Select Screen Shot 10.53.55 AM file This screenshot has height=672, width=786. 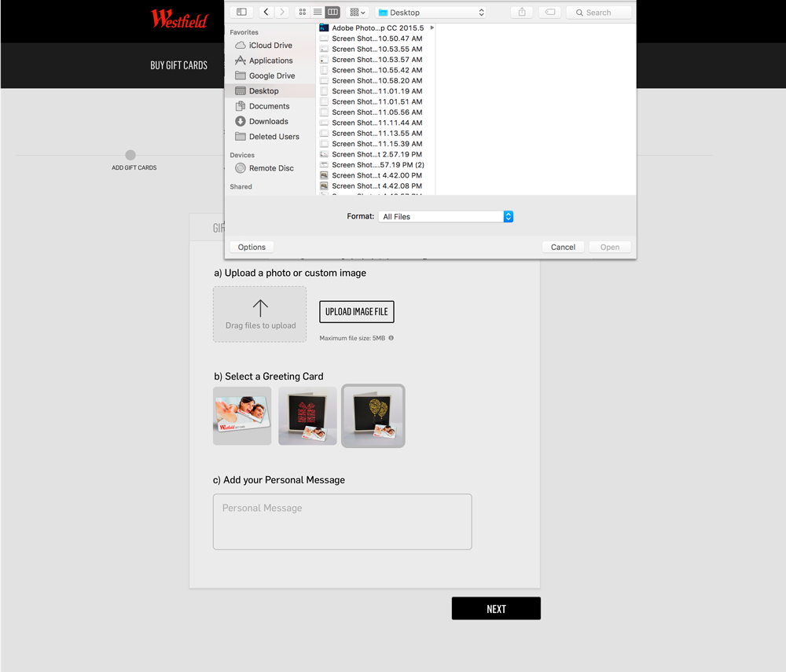coord(376,49)
